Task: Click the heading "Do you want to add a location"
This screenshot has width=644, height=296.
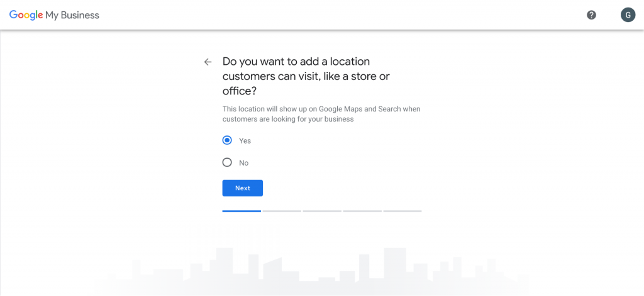Action: pyautogui.click(x=296, y=62)
